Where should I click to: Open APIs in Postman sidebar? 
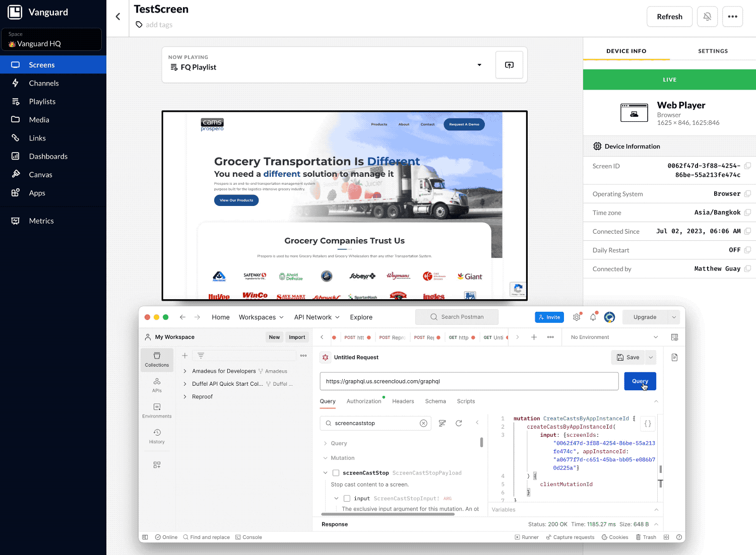pyautogui.click(x=157, y=385)
